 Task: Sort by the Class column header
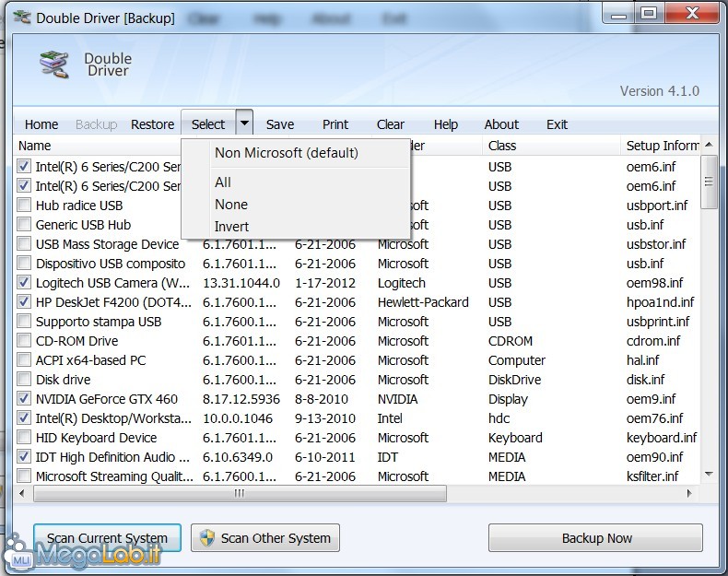click(x=502, y=146)
